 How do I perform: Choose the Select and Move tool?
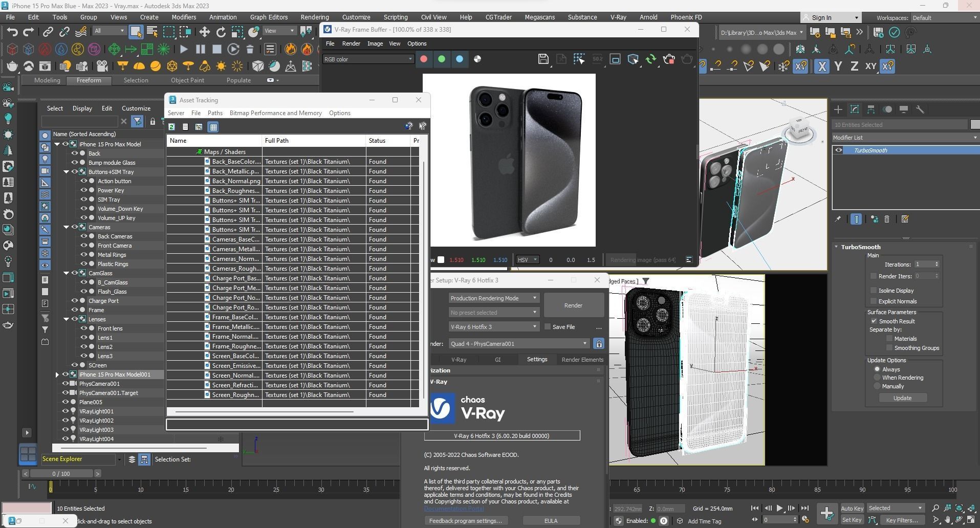pyautogui.click(x=204, y=32)
